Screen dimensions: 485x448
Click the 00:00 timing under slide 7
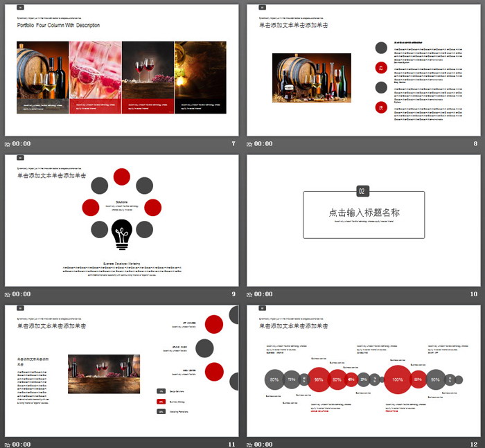(x=21, y=144)
